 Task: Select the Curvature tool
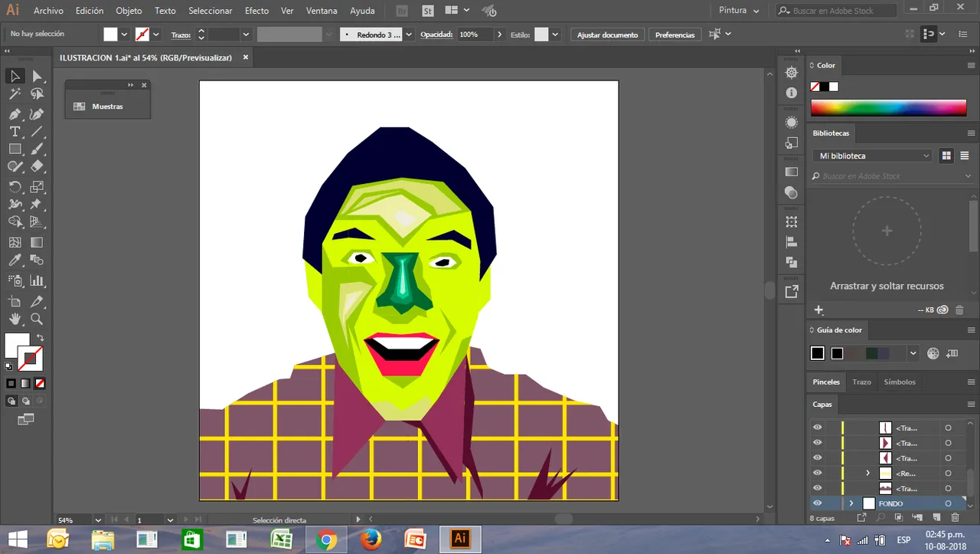tap(37, 113)
